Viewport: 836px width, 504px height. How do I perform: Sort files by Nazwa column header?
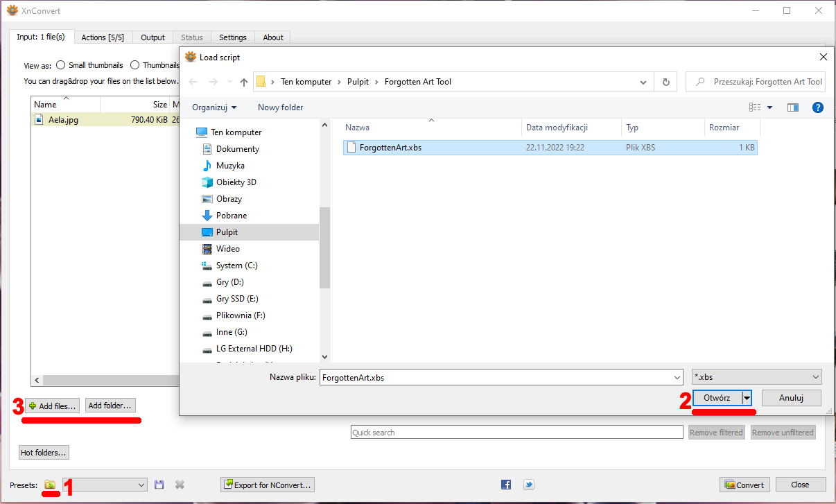tap(431, 128)
